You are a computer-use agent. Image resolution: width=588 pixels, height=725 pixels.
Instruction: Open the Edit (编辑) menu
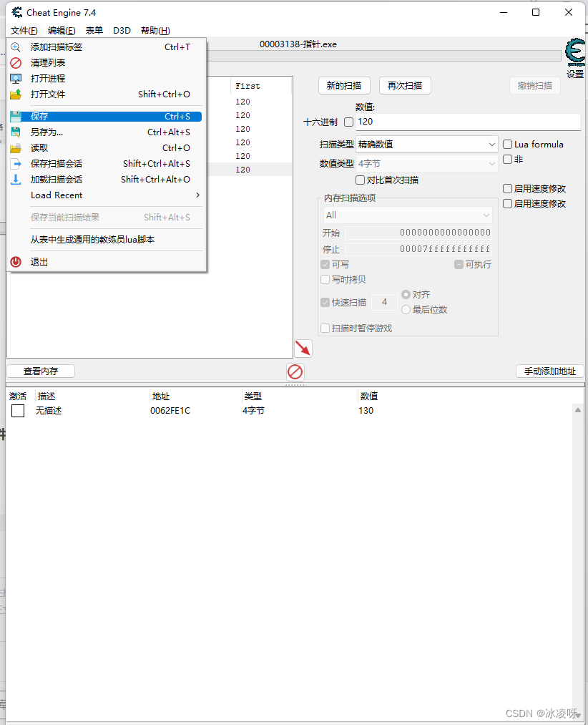click(62, 31)
